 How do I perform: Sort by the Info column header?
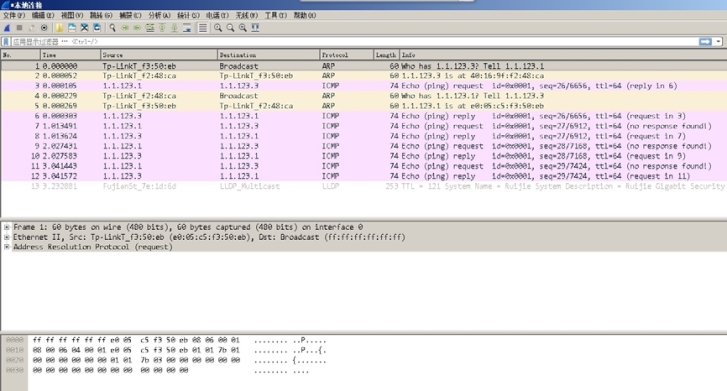coord(563,55)
